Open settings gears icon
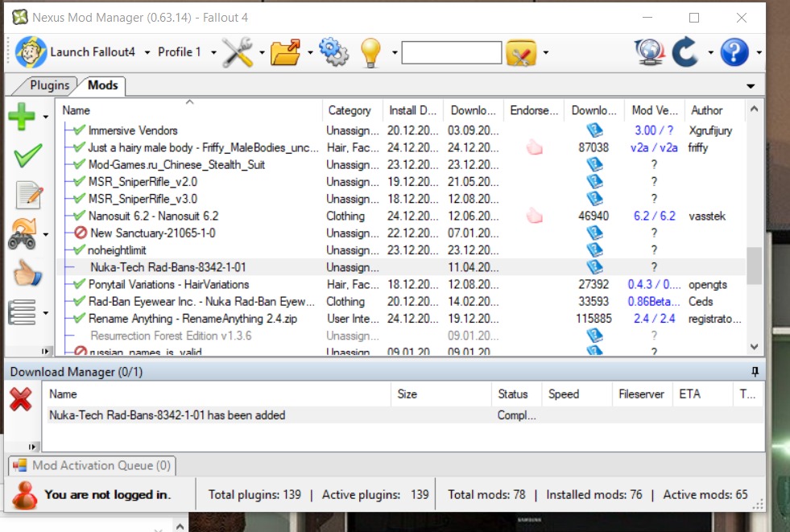The height and width of the screenshot is (532, 790). pos(333,52)
